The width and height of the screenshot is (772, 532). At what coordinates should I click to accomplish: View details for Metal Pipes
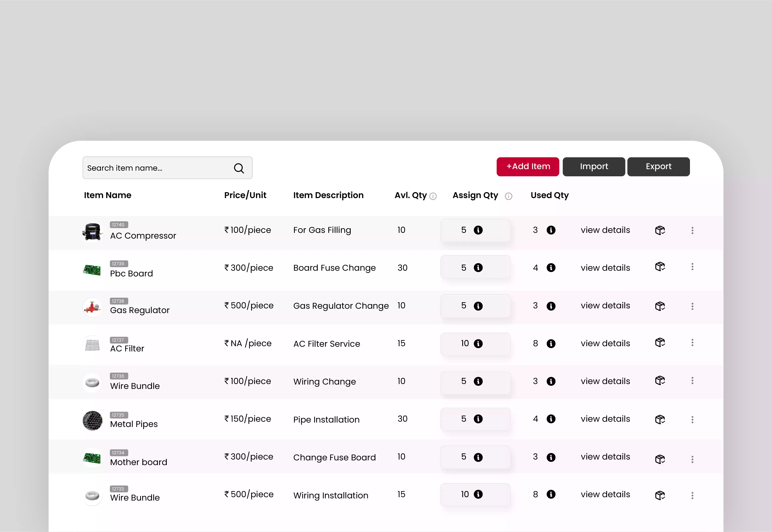point(605,419)
